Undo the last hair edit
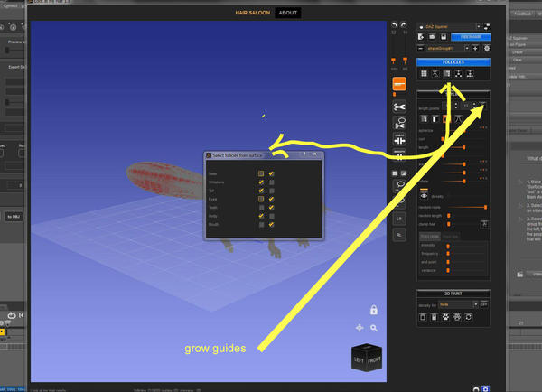Image resolution: width=542 pixels, height=392 pixels. (394, 25)
